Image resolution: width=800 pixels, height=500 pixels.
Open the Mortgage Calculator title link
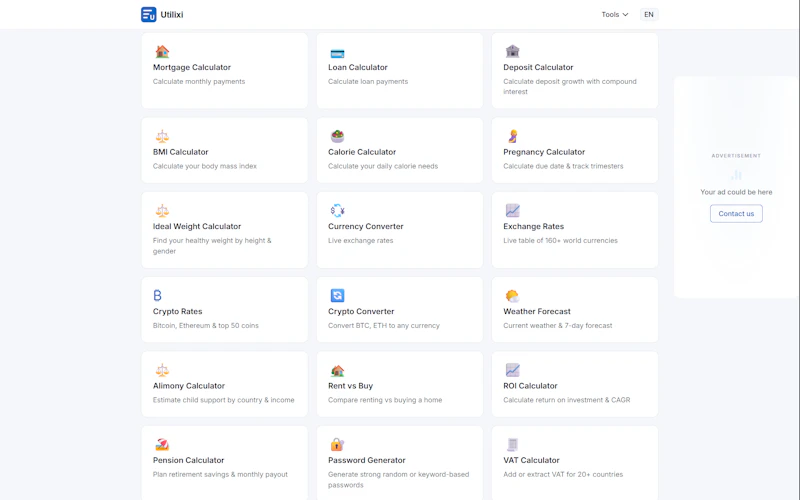click(192, 67)
